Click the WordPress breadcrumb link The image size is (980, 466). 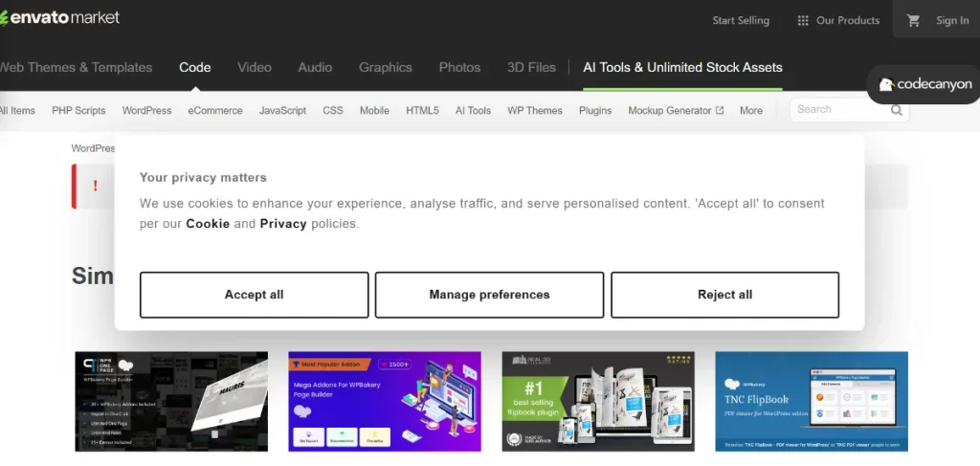point(93,148)
